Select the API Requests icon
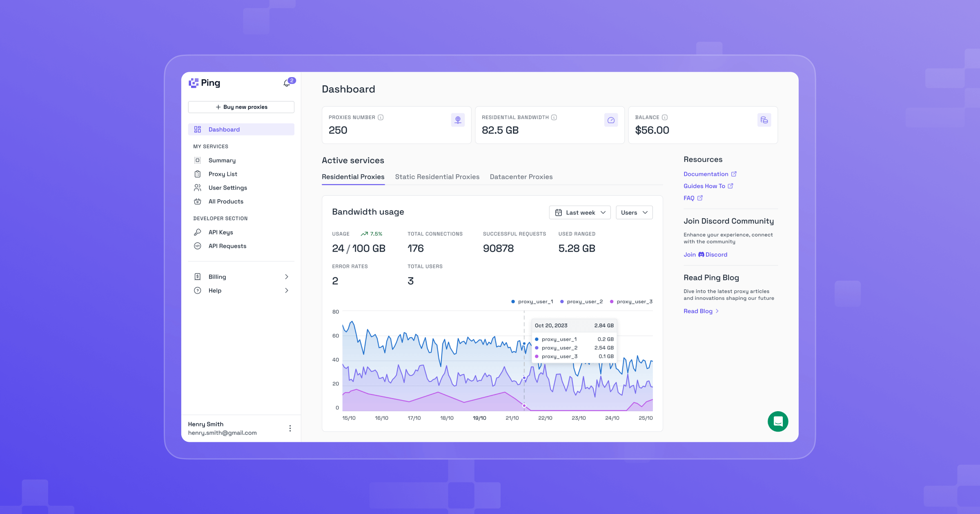 (198, 246)
